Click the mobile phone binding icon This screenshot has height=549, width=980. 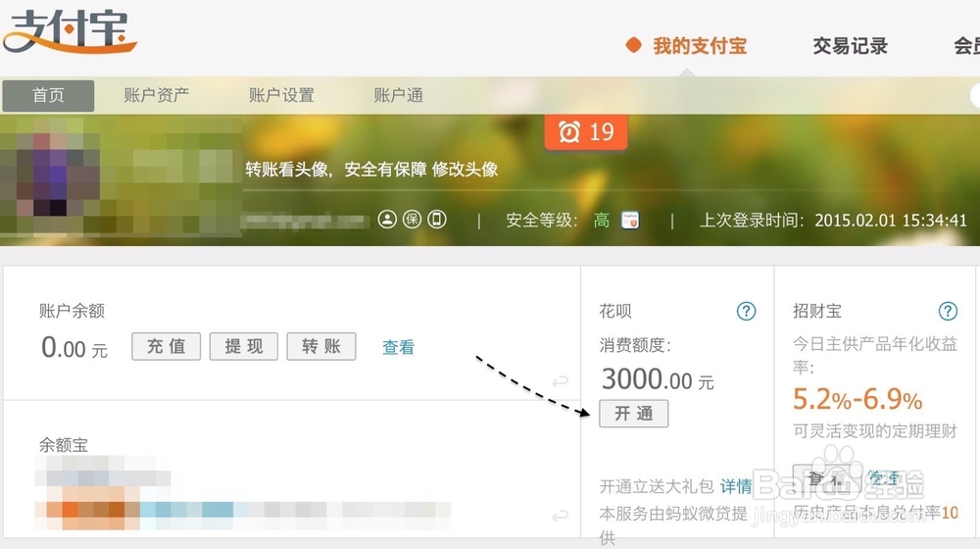pyautogui.click(x=437, y=220)
